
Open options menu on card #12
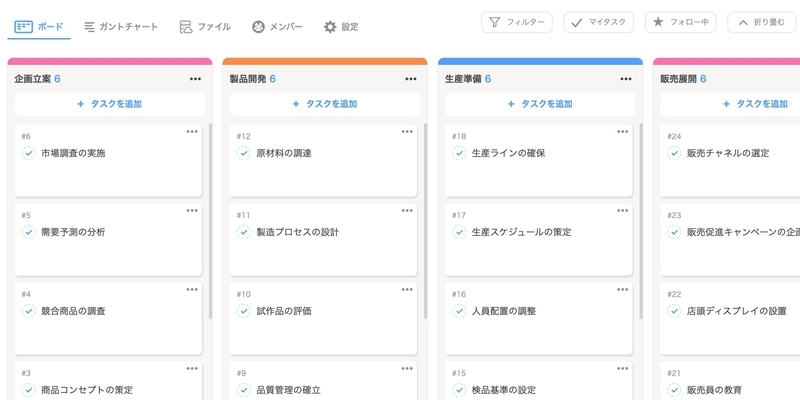pyautogui.click(x=407, y=132)
